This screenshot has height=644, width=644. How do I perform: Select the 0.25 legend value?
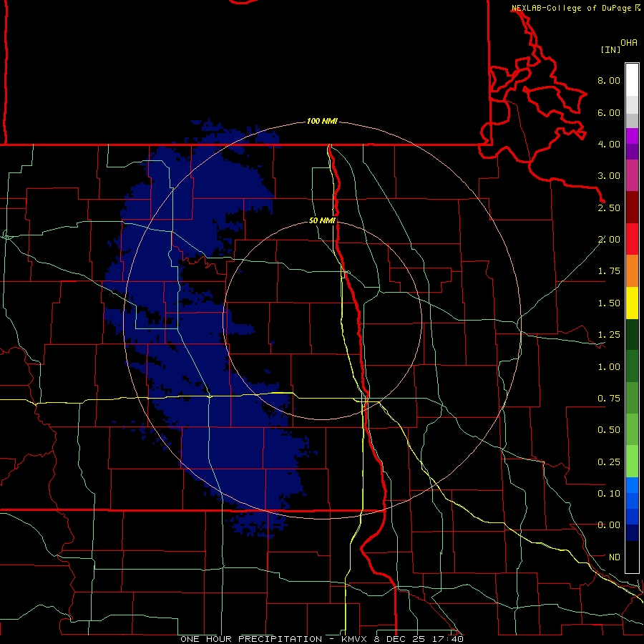point(609,462)
